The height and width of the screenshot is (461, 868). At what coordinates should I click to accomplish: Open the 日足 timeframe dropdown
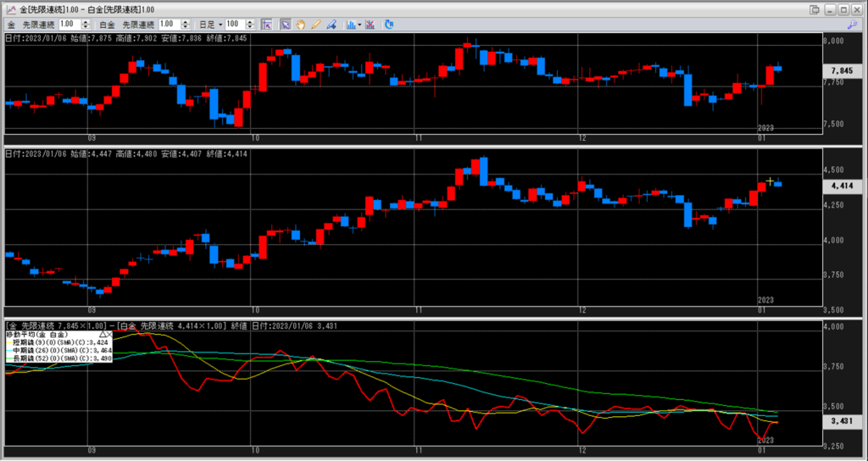tap(207, 25)
